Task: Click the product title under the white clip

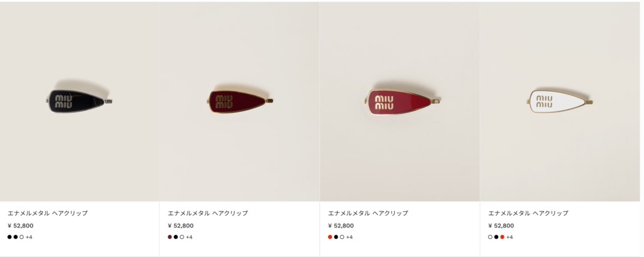Action: point(528,213)
